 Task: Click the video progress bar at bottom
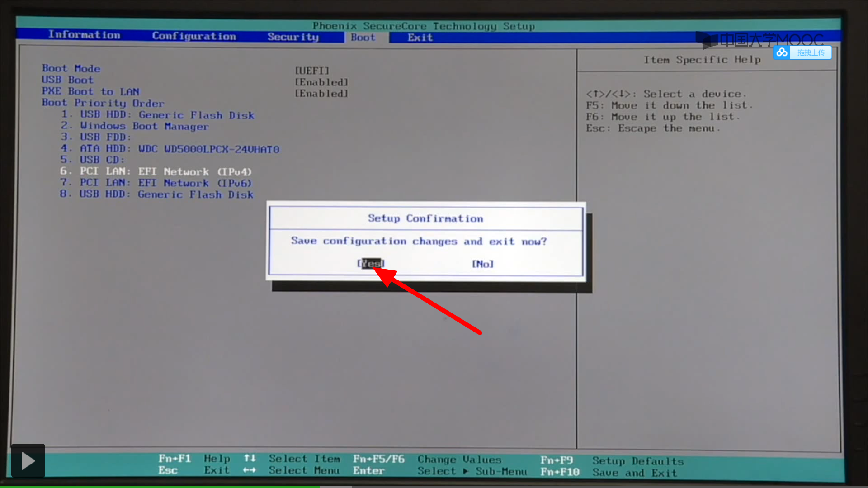[x=434, y=487]
